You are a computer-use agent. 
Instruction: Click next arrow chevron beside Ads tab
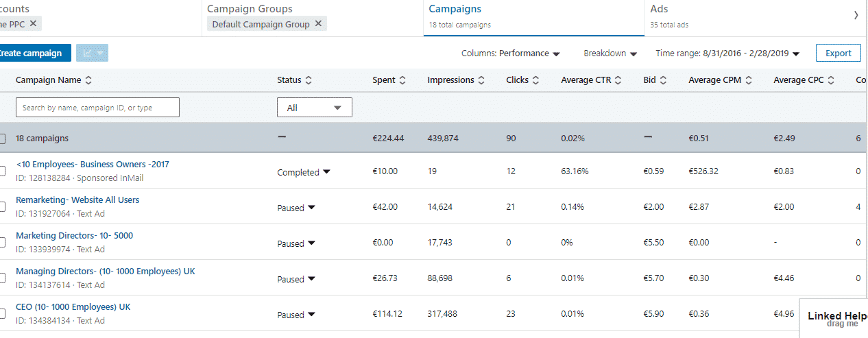pos(856,15)
